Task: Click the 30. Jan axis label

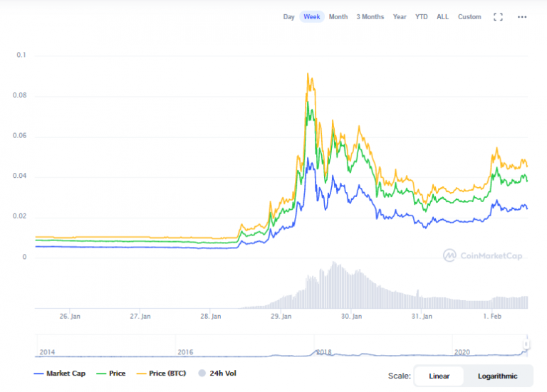Action: [351, 317]
